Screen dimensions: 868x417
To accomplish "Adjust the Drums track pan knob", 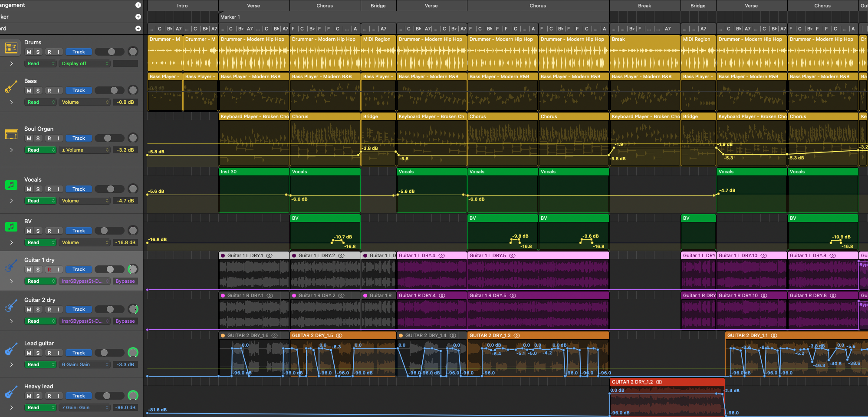I will [x=133, y=52].
